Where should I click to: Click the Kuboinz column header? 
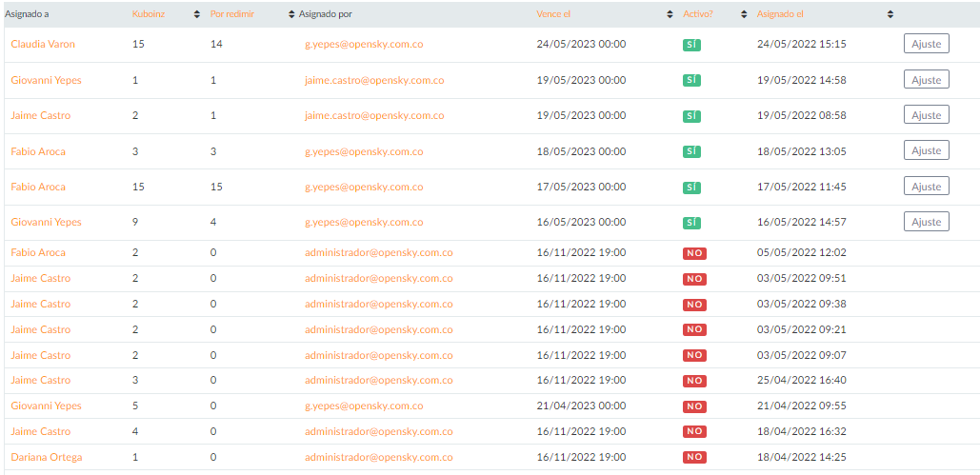tap(149, 13)
